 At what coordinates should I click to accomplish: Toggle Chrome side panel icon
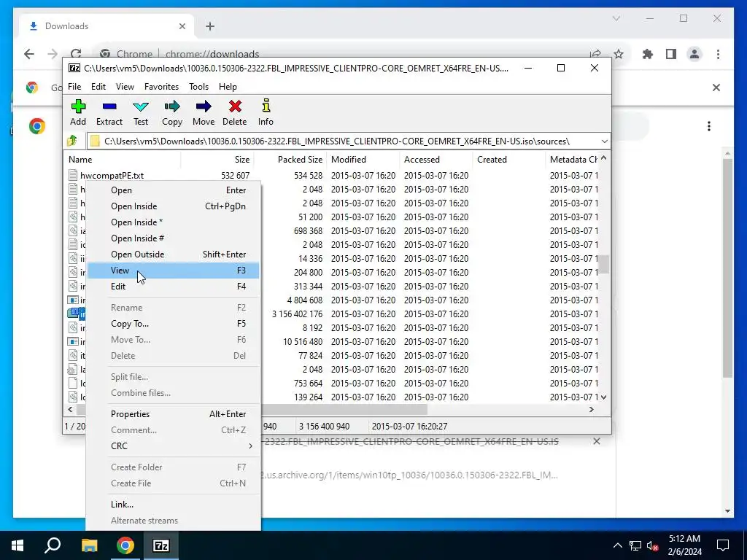[671, 54]
